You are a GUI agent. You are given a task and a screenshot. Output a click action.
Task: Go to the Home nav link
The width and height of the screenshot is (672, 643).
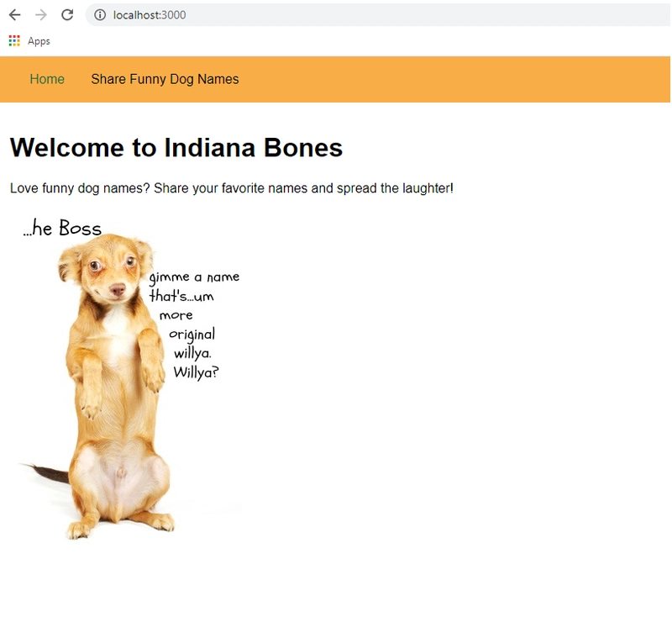47,79
